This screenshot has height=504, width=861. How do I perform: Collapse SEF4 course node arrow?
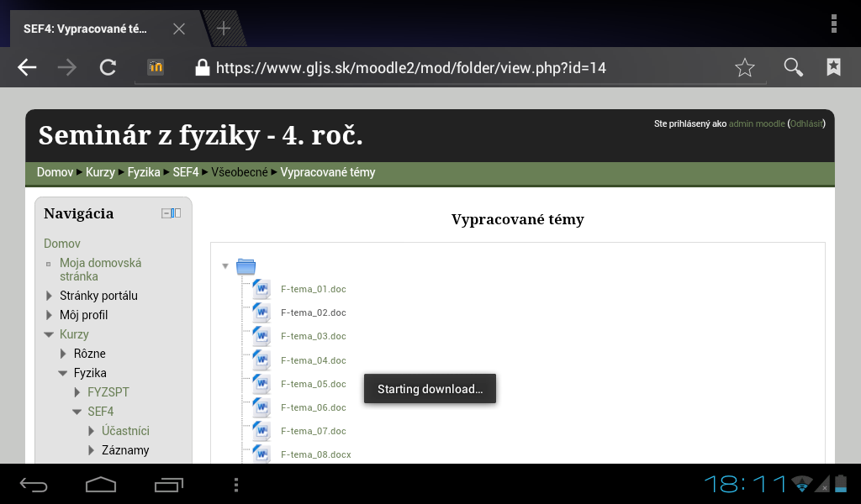[x=77, y=412]
